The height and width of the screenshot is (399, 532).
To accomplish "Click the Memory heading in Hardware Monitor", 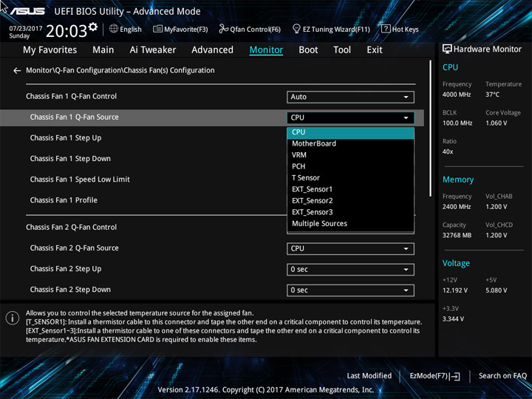I will pos(458,180).
